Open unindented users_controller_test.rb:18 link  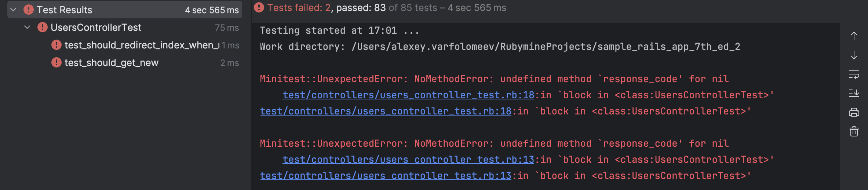click(x=385, y=111)
